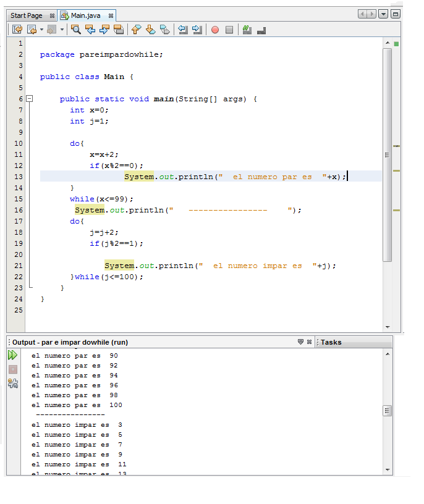The image size is (424, 504).
Task: Click the Find Previous Occurrence icon
Action: click(90, 30)
